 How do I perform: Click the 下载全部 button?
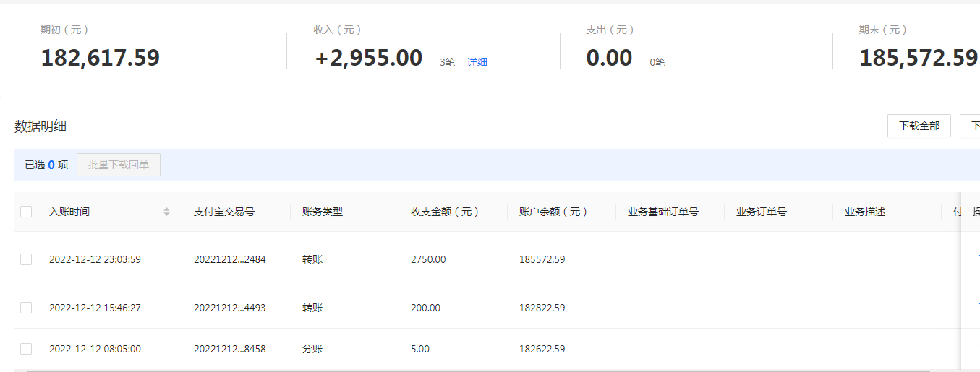pyautogui.click(x=919, y=126)
